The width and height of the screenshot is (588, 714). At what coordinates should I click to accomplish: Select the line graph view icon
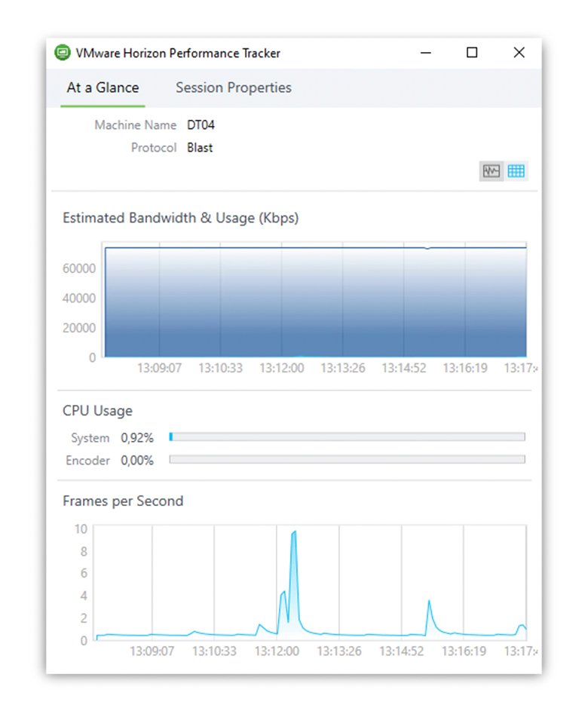(491, 170)
